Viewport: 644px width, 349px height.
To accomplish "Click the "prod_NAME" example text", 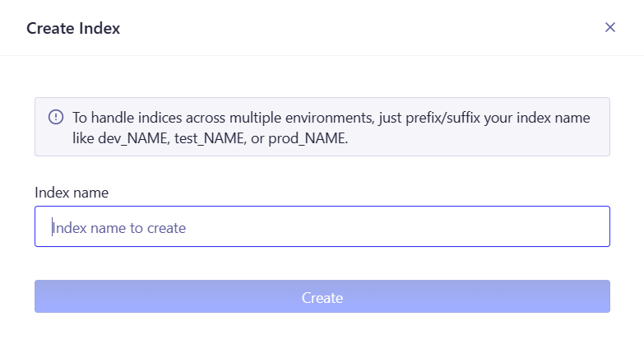I will tap(308, 138).
